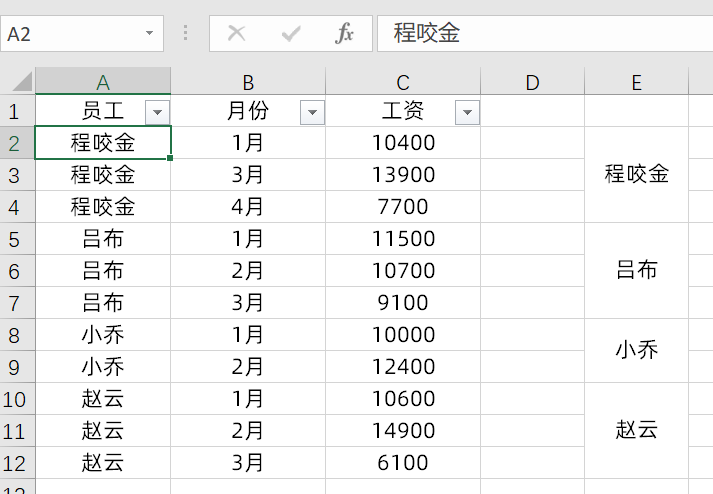Open the 工资 column filter dropdown
This screenshot has height=494, width=713.
click(x=467, y=112)
